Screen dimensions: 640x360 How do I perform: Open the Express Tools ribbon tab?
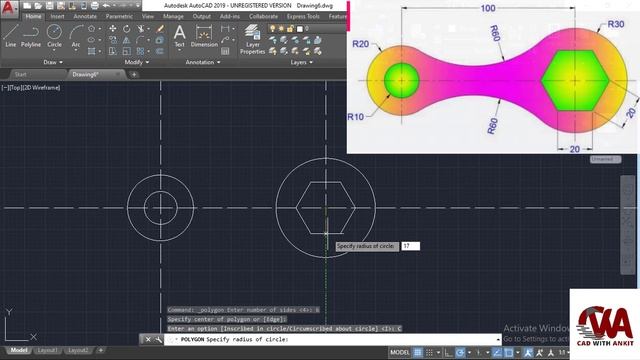(x=303, y=16)
